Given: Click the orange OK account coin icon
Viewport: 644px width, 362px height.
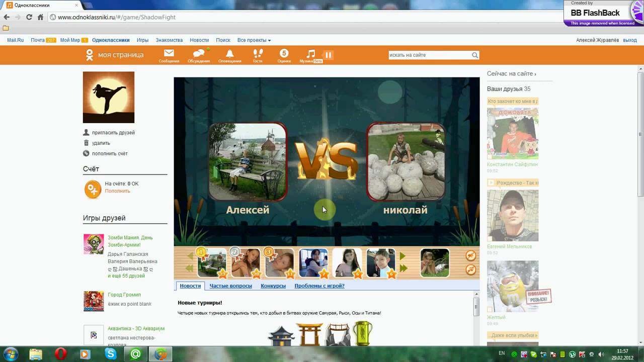Looking at the screenshot, I should 93,190.
